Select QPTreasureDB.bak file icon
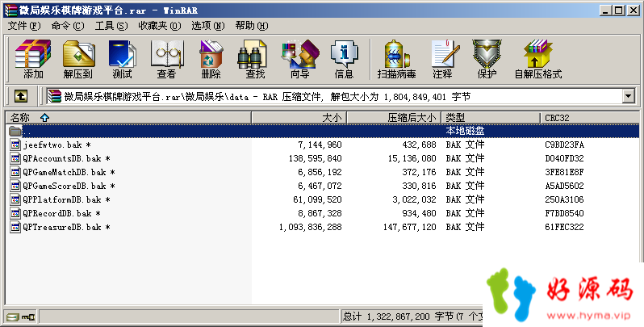Image resolution: width=644 pixels, height=327 pixels. pos(15,227)
